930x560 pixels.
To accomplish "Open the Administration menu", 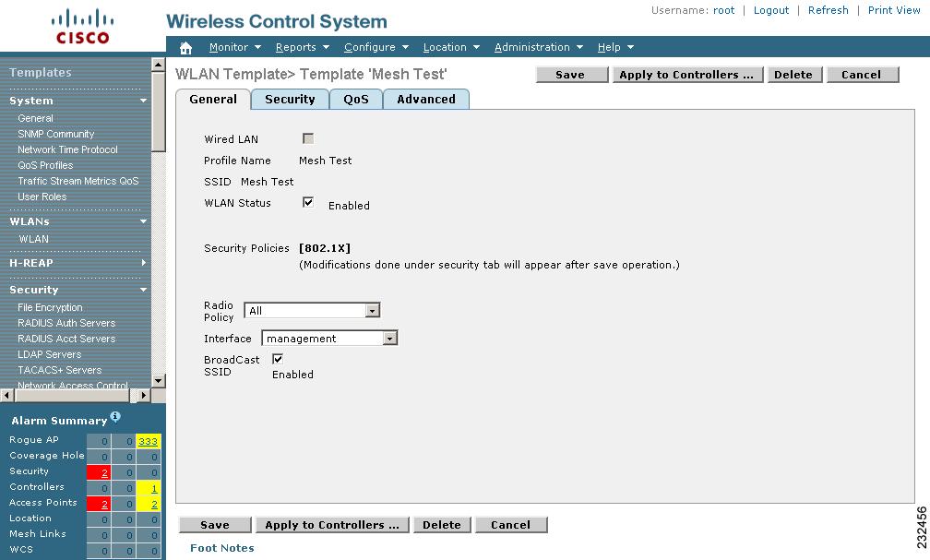I will (539, 47).
